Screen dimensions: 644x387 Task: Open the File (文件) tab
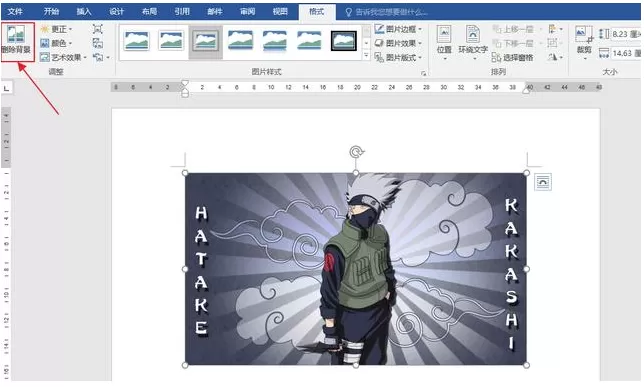[15, 12]
